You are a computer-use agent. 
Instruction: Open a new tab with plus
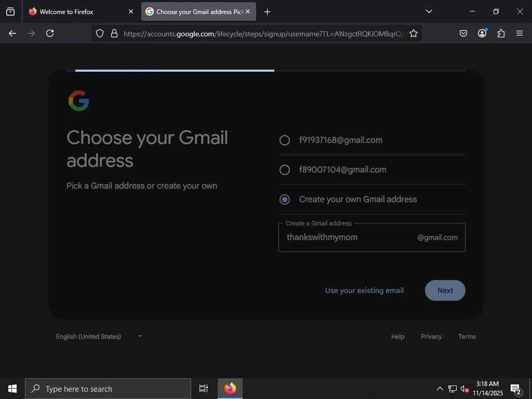tap(267, 12)
